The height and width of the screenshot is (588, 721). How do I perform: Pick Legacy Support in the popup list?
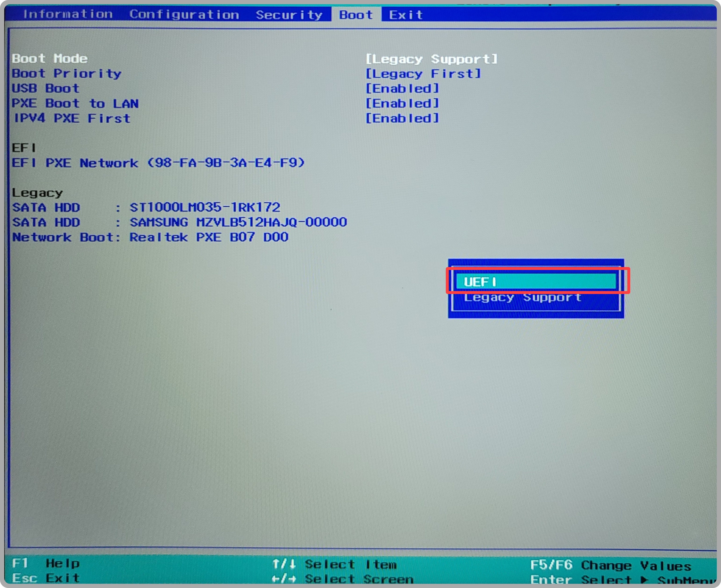point(523,298)
